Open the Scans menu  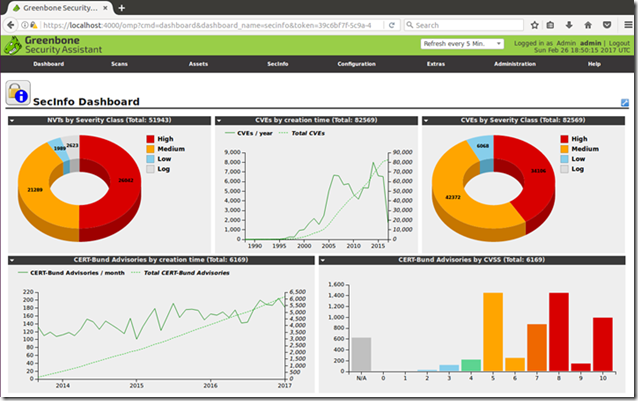[x=119, y=64]
